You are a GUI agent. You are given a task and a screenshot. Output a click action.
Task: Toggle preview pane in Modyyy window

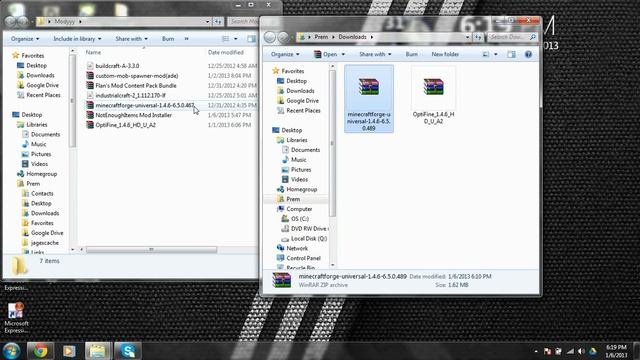251,39
